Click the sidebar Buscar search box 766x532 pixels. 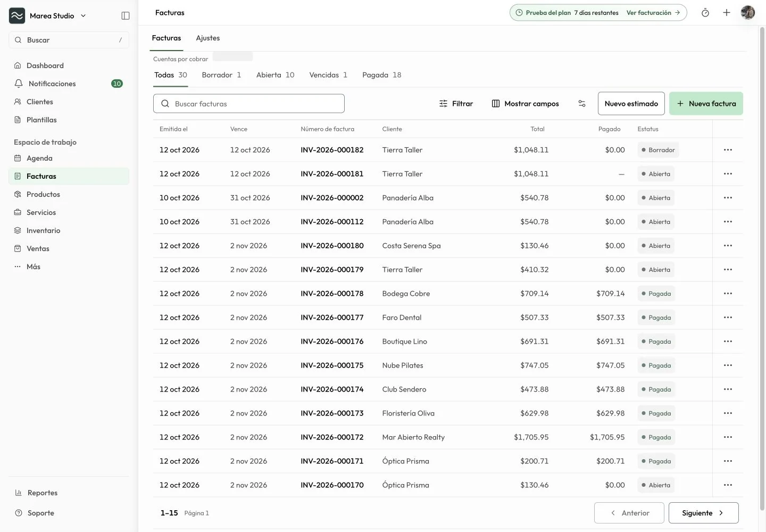(69, 40)
